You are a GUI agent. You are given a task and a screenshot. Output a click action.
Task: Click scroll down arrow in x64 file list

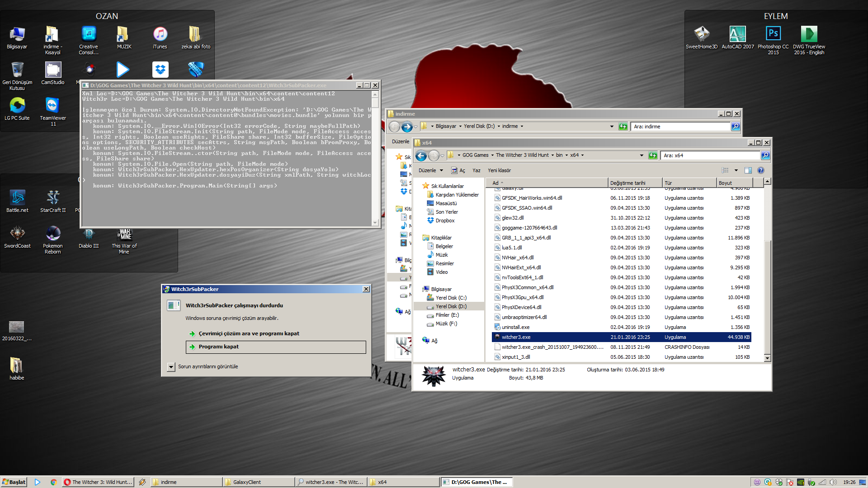pyautogui.click(x=767, y=358)
